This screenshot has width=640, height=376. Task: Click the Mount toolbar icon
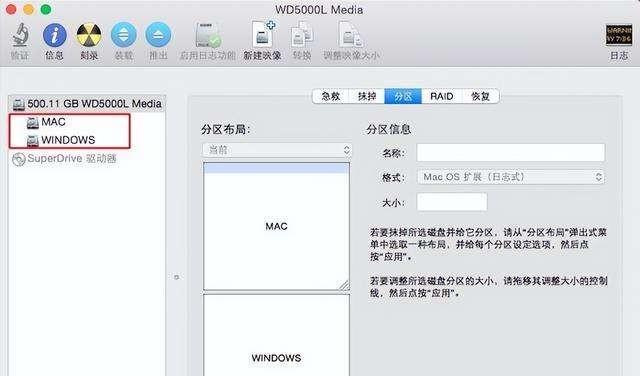pos(124,35)
